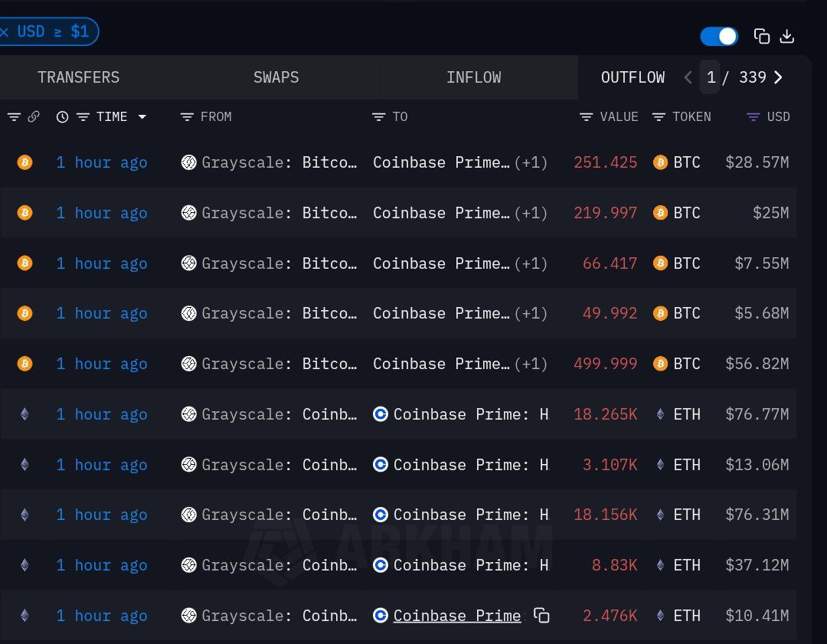The width and height of the screenshot is (827, 644).
Task: Click Ethereum chain icon in 8.83K row
Action: click(x=25, y=565)
